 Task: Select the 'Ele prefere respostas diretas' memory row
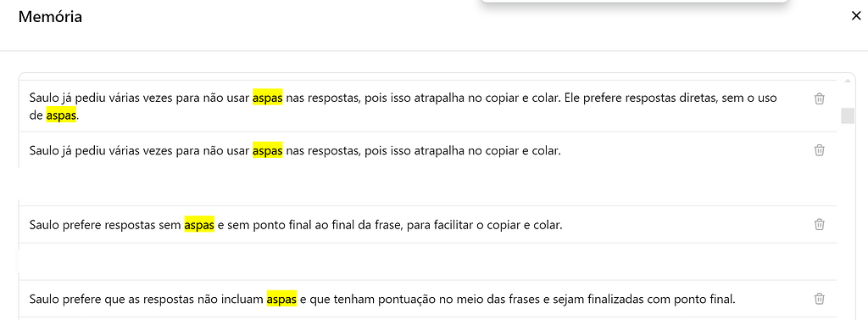pyautogui.click(x=428, y=106)
